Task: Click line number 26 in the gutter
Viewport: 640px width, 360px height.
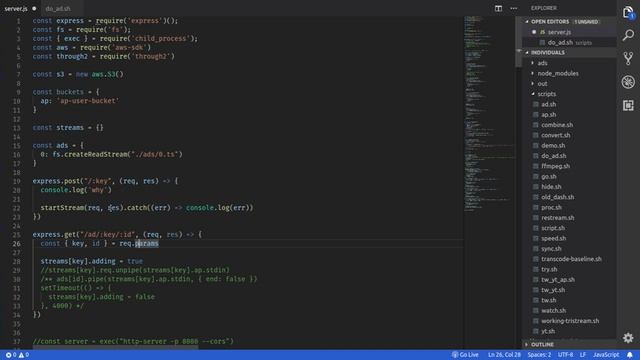Action: [16, 244]
